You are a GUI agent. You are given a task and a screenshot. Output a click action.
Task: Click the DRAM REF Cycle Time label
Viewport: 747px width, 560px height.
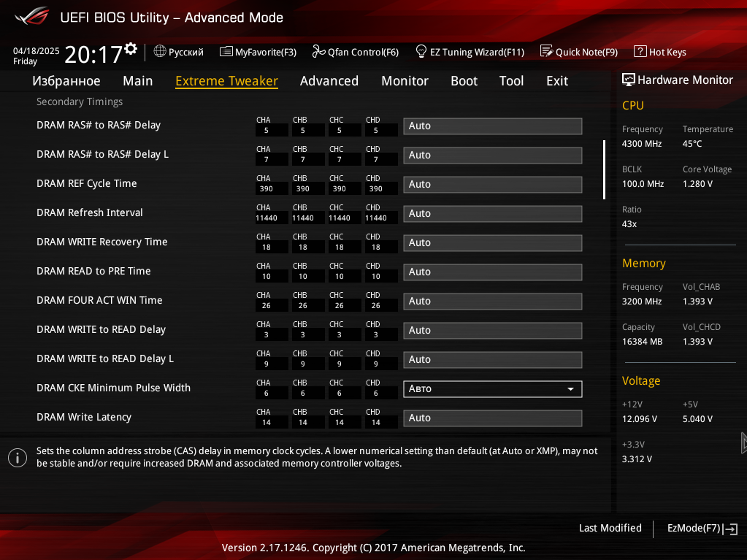[x=87, y=183]
